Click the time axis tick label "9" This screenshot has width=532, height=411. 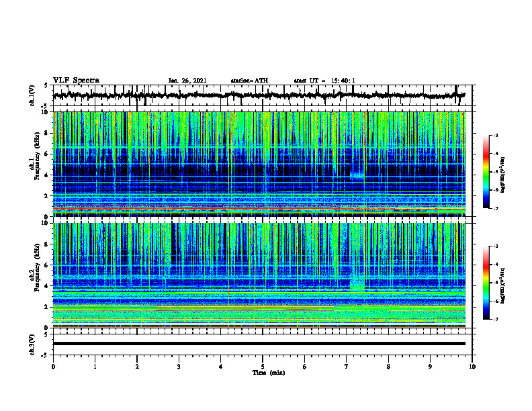430,367
